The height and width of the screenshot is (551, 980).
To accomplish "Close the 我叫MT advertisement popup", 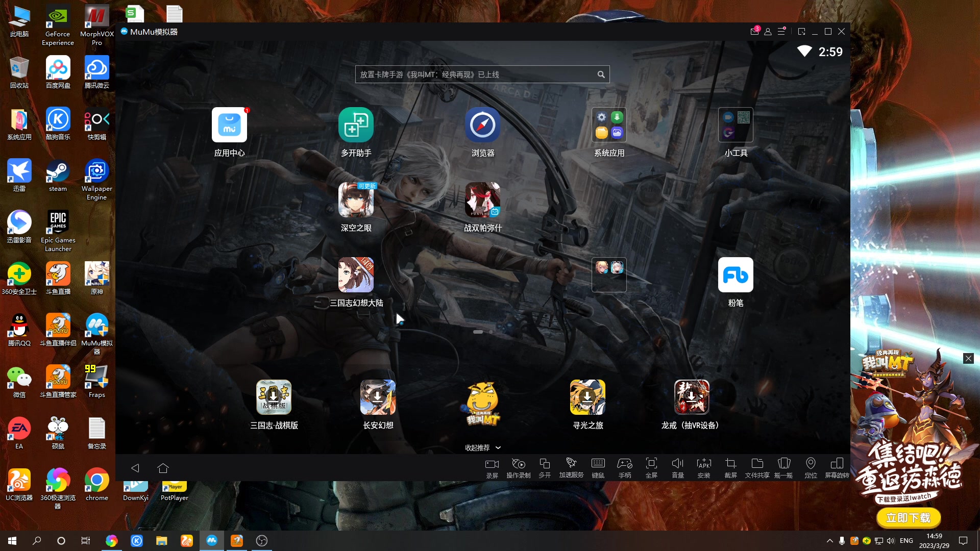I will tap(968, 359).
